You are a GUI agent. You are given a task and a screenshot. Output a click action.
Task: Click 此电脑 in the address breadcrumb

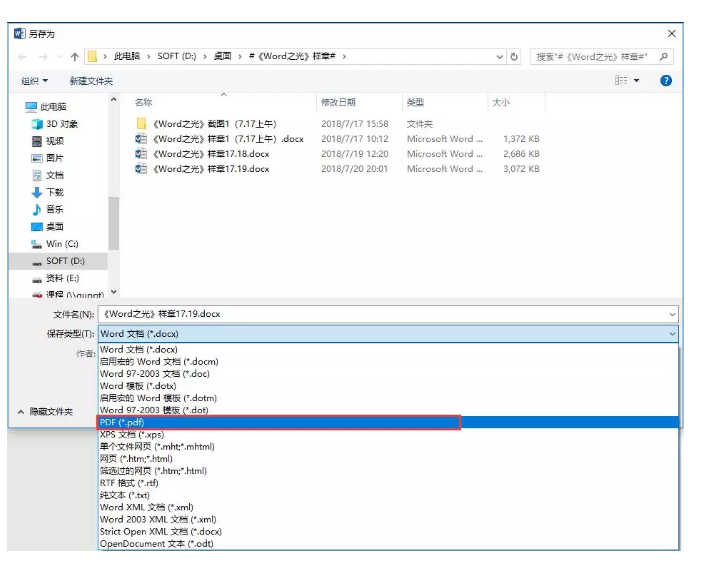point(127,56)
